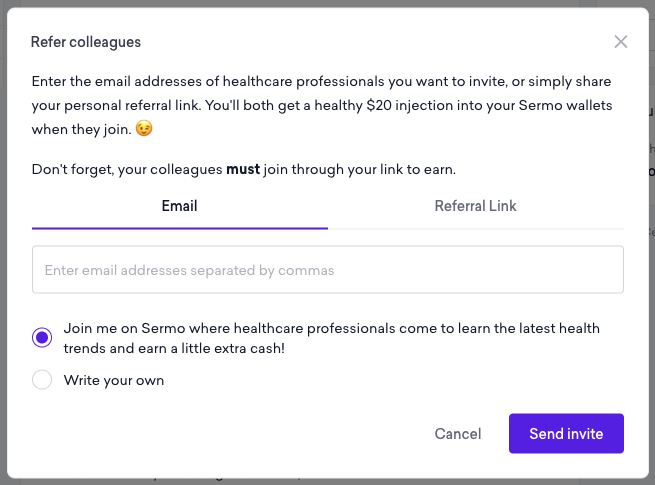
Task: Cancel the referral dialog
Action: 458,434
